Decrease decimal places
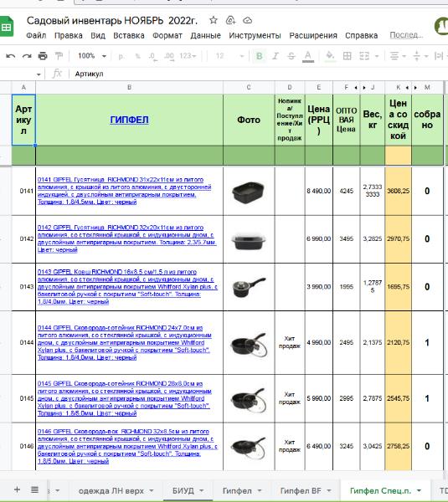 [153, 56]
